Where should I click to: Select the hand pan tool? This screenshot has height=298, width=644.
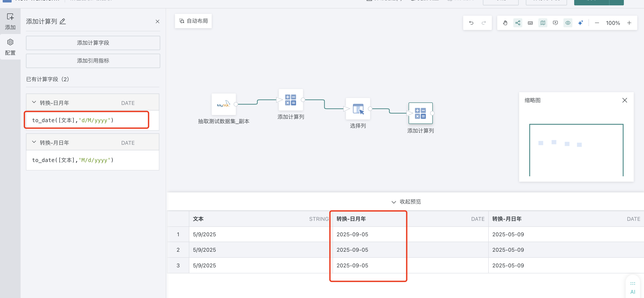tap(505, 23)
